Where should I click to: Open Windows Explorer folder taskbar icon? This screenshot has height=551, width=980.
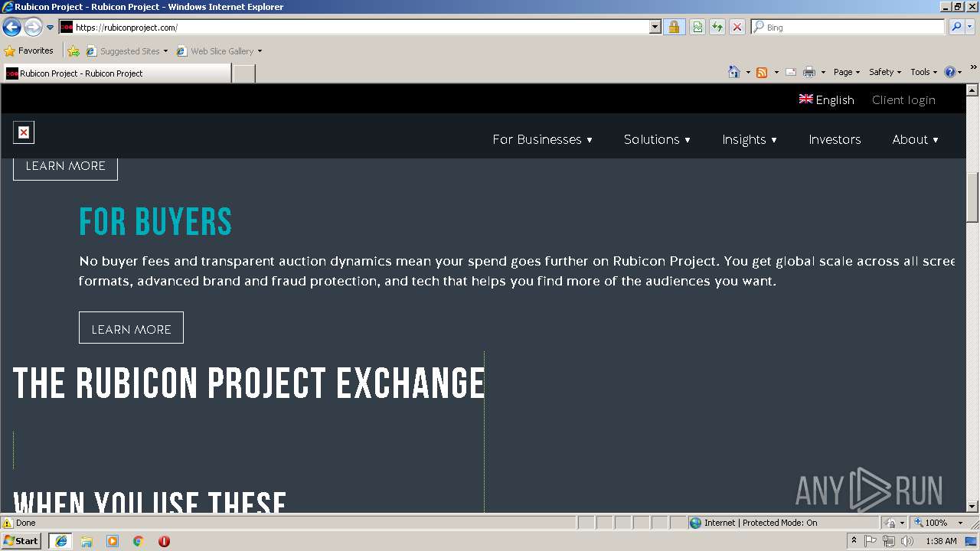87,541
